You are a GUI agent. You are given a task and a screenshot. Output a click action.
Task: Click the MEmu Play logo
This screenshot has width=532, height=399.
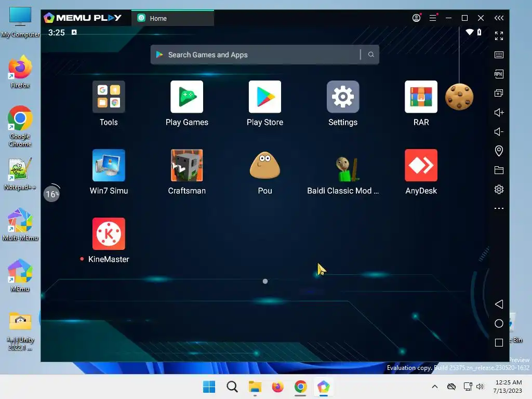[83, 18]
